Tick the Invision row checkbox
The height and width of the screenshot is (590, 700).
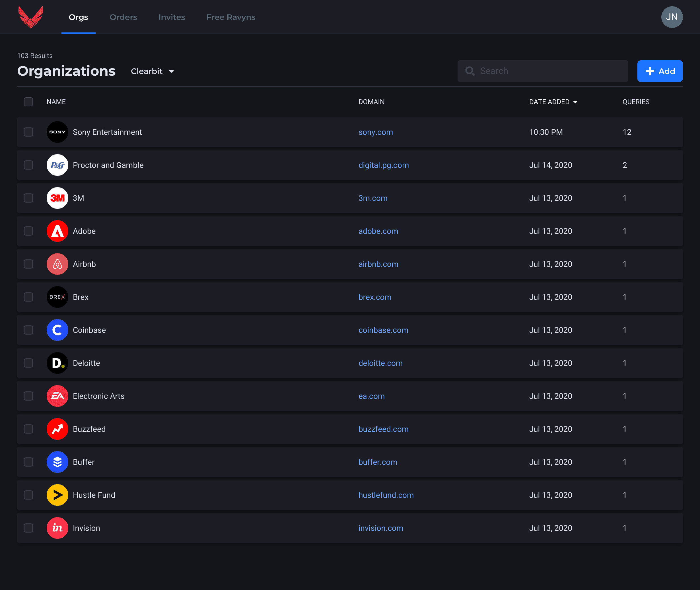click(x=28, y=528)
